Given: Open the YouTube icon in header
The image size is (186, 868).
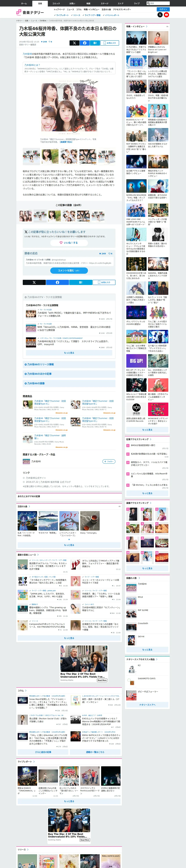Looking at the screenshot, I should pyautogui.click(x=166, y=15).
